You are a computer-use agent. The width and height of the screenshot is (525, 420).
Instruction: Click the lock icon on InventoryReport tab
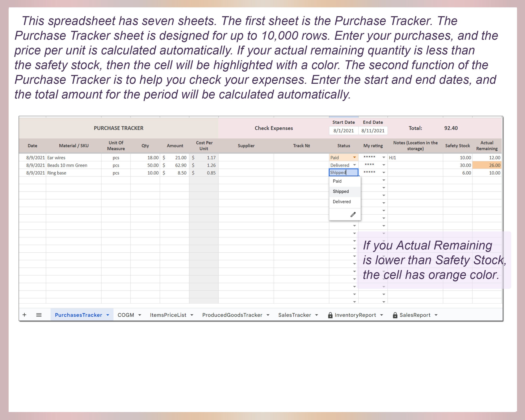click(331, 315)
